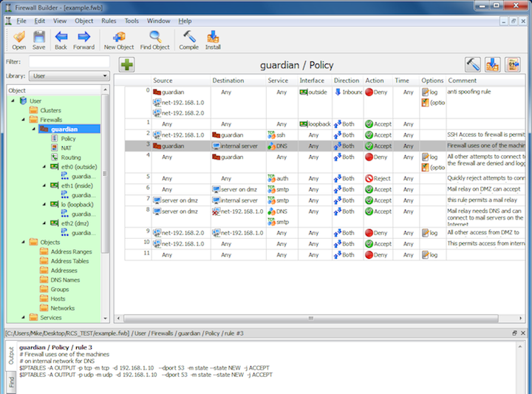Click the Deny action icon in rule 0
The width and height of the screenshot is (532, 394).
pyautogui.click(x=369, y=92)
